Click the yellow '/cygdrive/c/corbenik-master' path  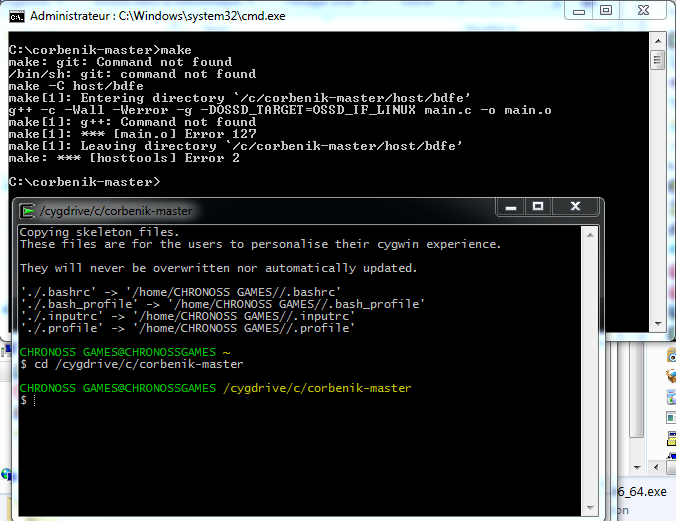(317, 388)
